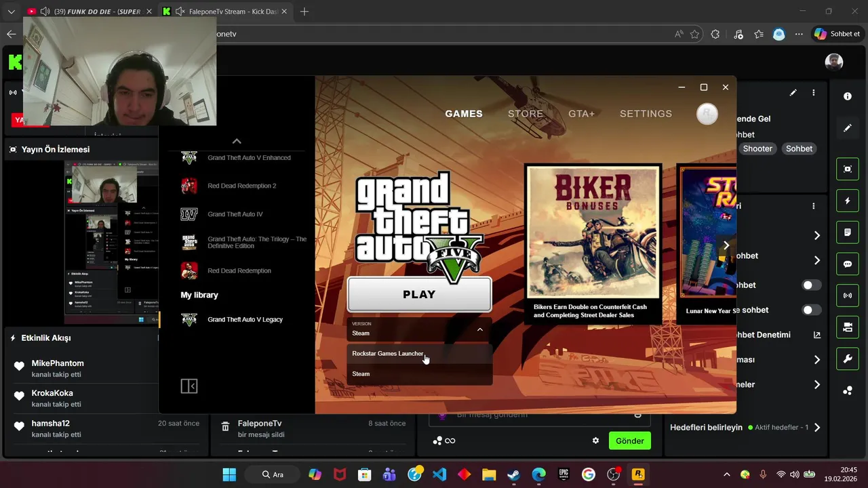The height and width of the screenshot is (488, 868).
Task: Open Kick account avatar at top right
Action: tap(834, 62)
